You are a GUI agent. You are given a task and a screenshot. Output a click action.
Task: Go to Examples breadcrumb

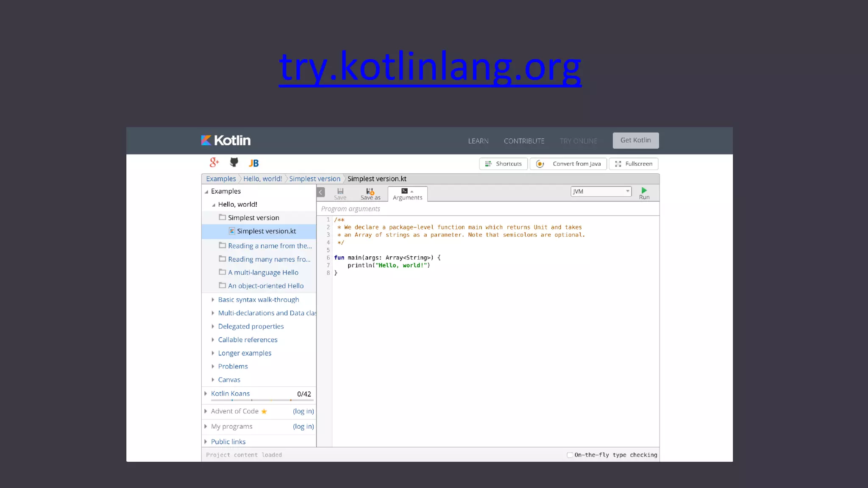click(x=221, y=179)
